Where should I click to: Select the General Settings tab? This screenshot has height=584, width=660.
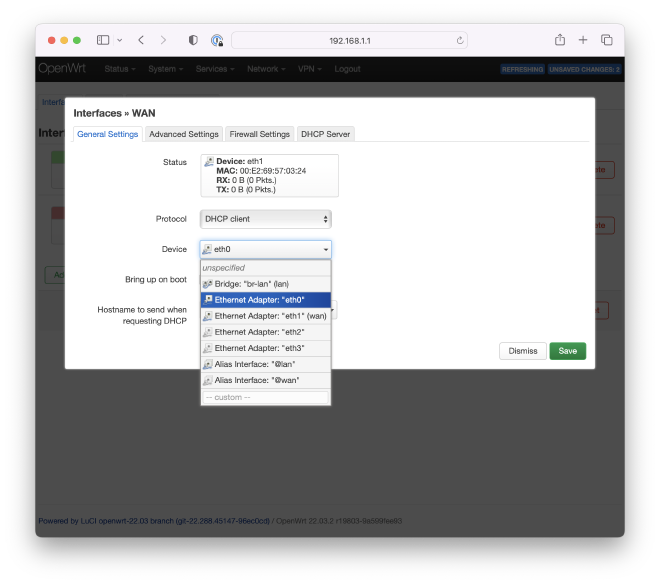(108, 134)
